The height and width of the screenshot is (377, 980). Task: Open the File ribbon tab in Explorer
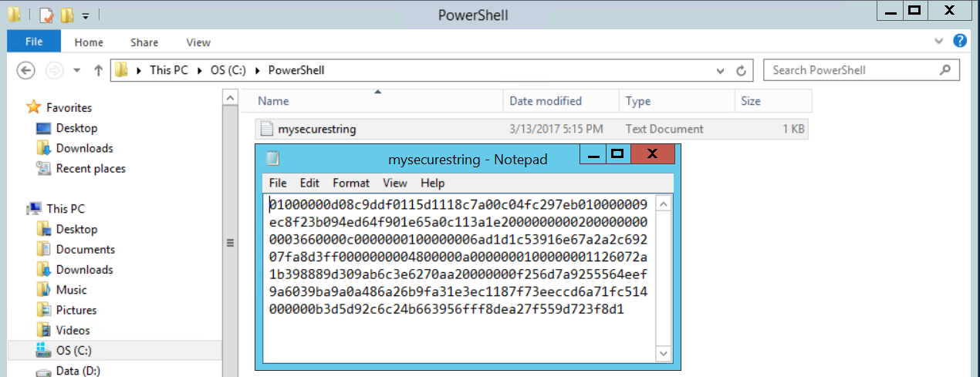33,42
